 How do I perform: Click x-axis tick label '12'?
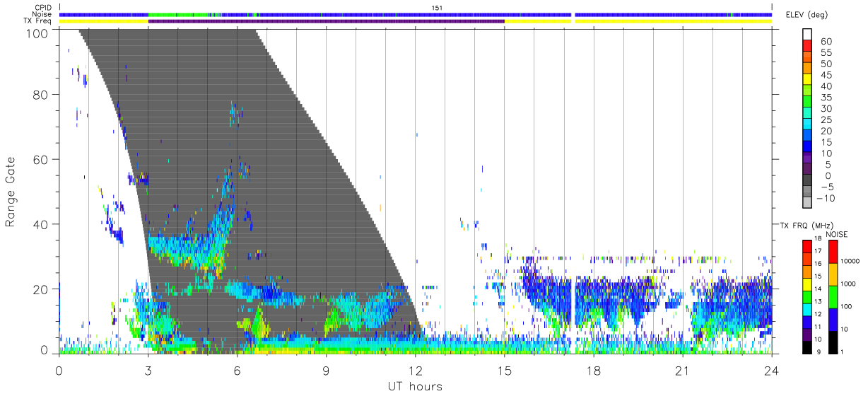415,370
